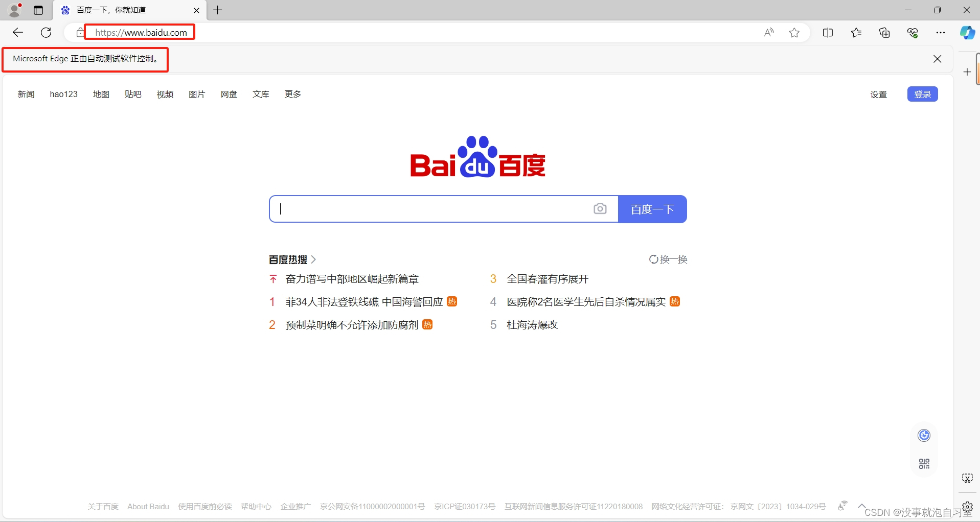Open 预制菜明确不允许添加防腐剂 item
The width and height of the screenshot is (980, 522).
coord(352,325)
